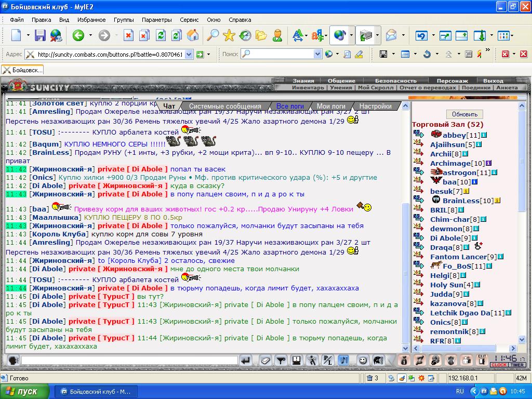Viewport: 532px width, 399px height.
Task: Open the Файл menu
Action: pos(17,20)
